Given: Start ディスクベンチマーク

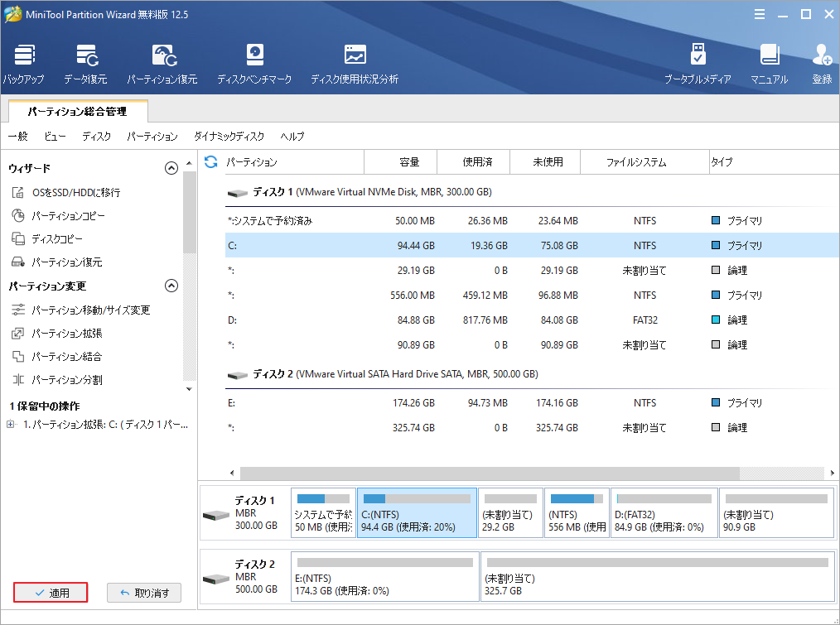Looking at the screenshot, I should coord(254,62).
